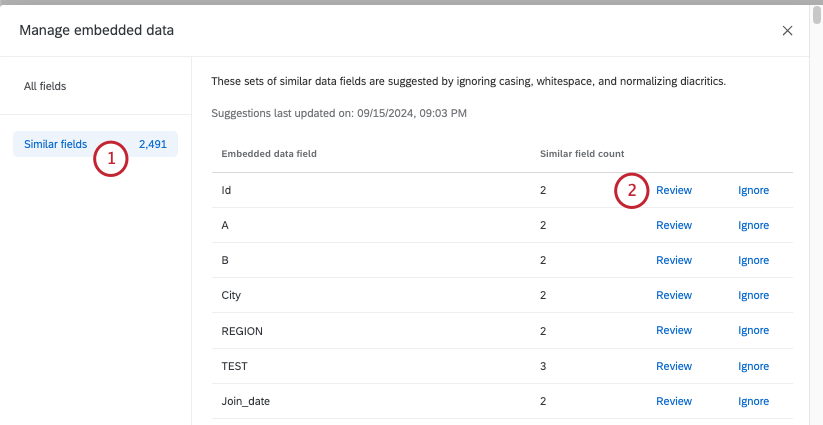Review the Join_date similar fields
823x425 pixels.
[x=674, y=401]
